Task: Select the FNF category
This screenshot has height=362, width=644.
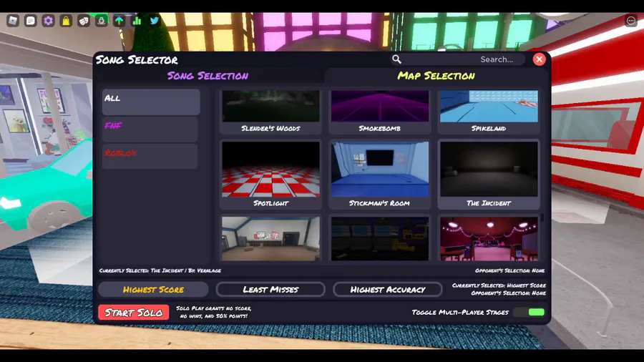Action: coord(150,129)
